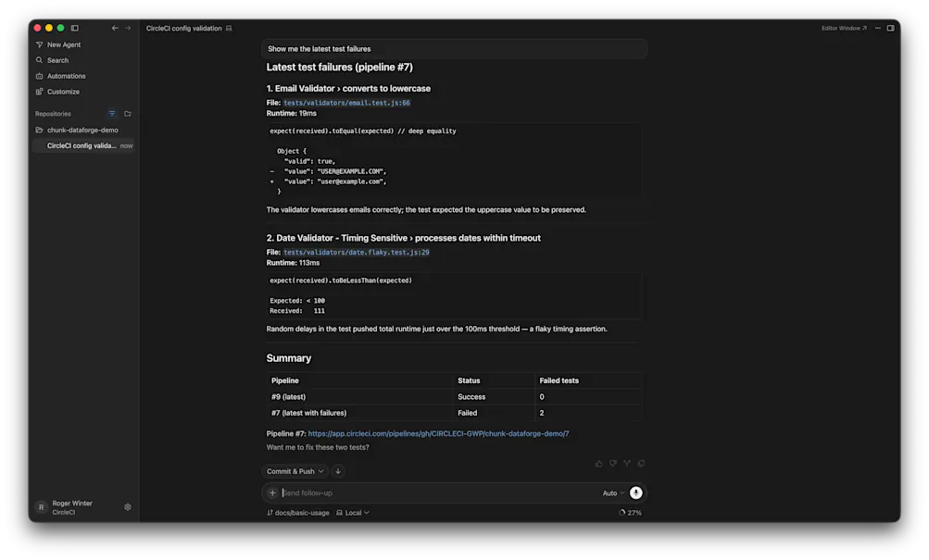The height and width of the screenshot is (560, 929).
Task: Click the microphone voice input button
Action: coord(635,492)
